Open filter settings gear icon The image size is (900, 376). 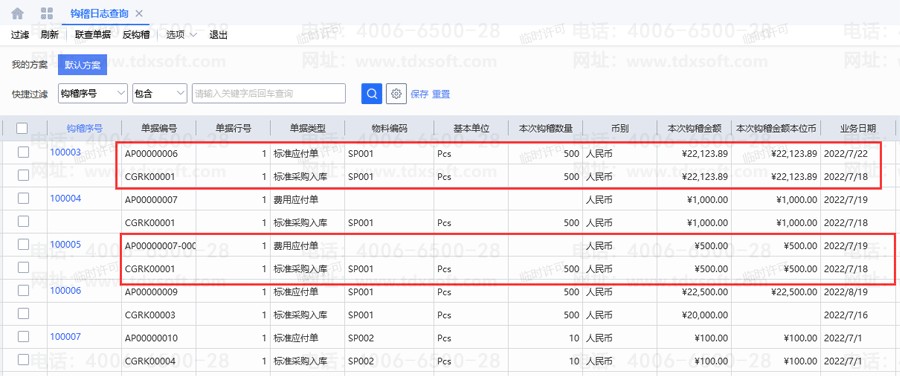point(396,94)
